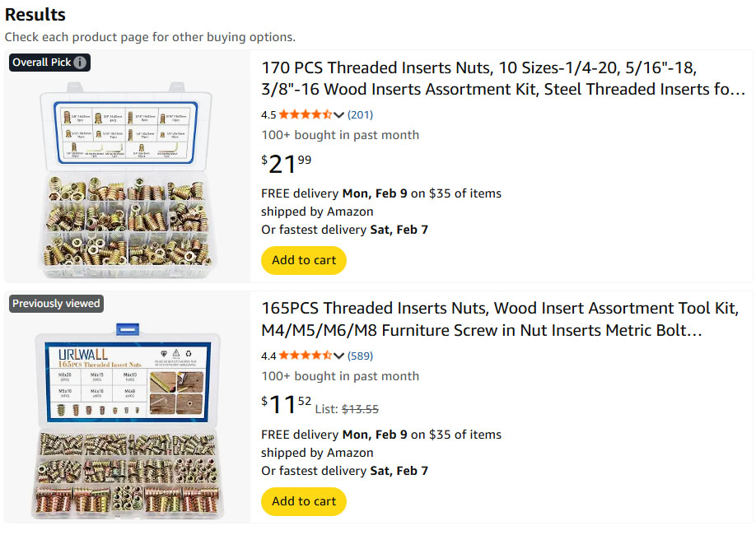Click the Overall Pick badge
Screen dimensions: 756x535
coord(41,63)
